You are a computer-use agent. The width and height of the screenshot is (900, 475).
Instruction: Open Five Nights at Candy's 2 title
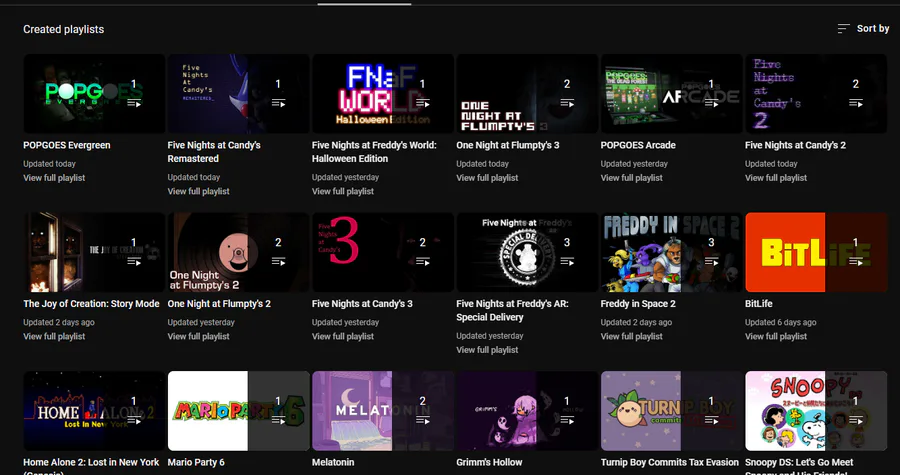point(796,145)
